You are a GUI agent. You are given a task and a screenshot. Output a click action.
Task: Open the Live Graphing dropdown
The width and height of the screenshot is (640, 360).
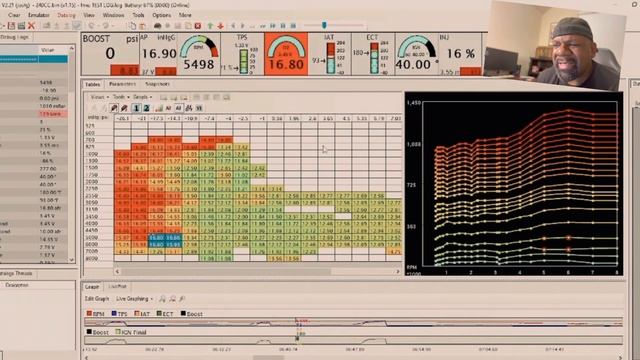pos(134,299)
